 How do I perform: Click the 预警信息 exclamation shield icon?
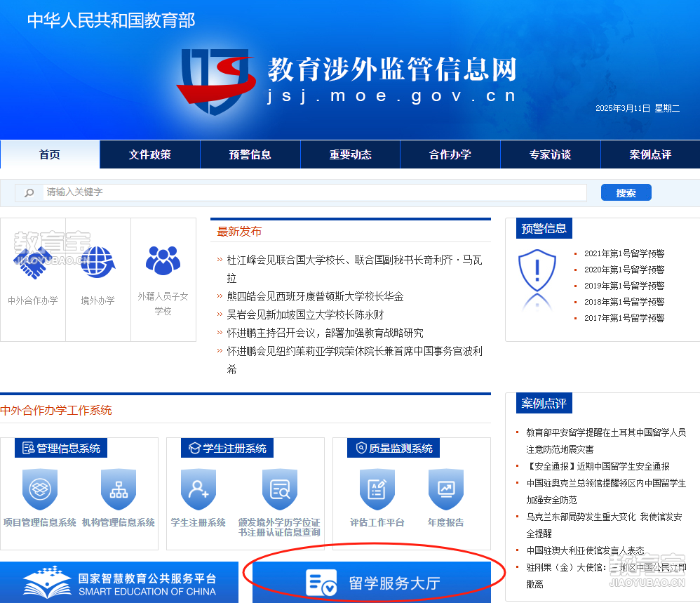click(x=537, y=271)
